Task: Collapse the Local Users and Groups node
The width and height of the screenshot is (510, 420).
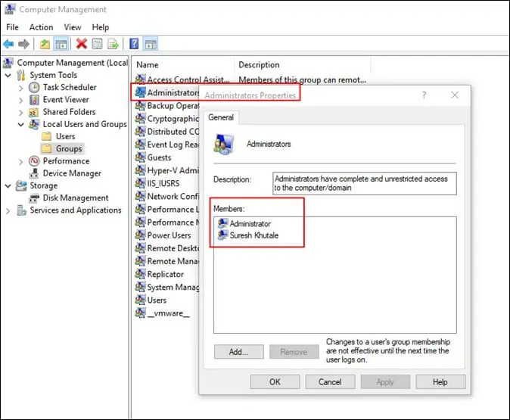Action: point(20,124)
